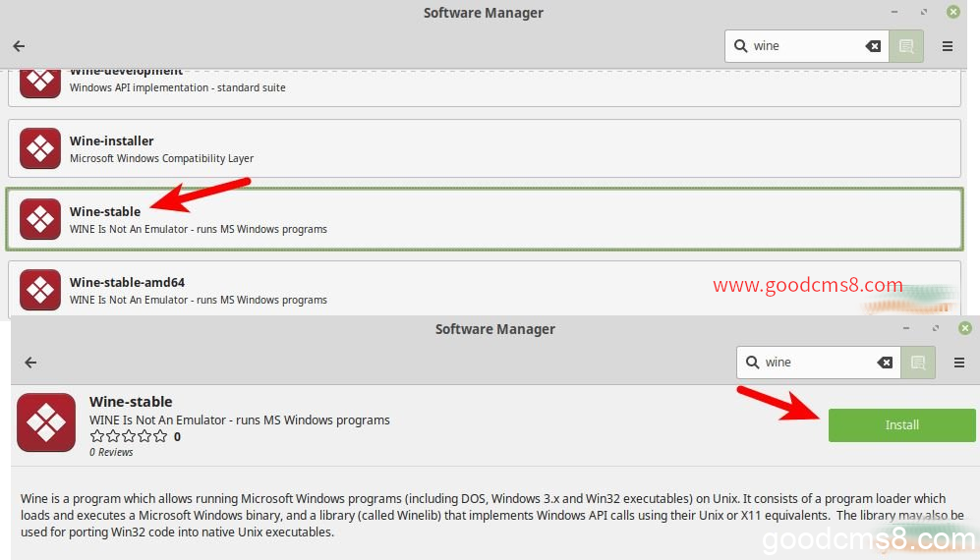Focus the wine search field in the details window
Viewport: 980px width, 560px height.
[818, 363]
